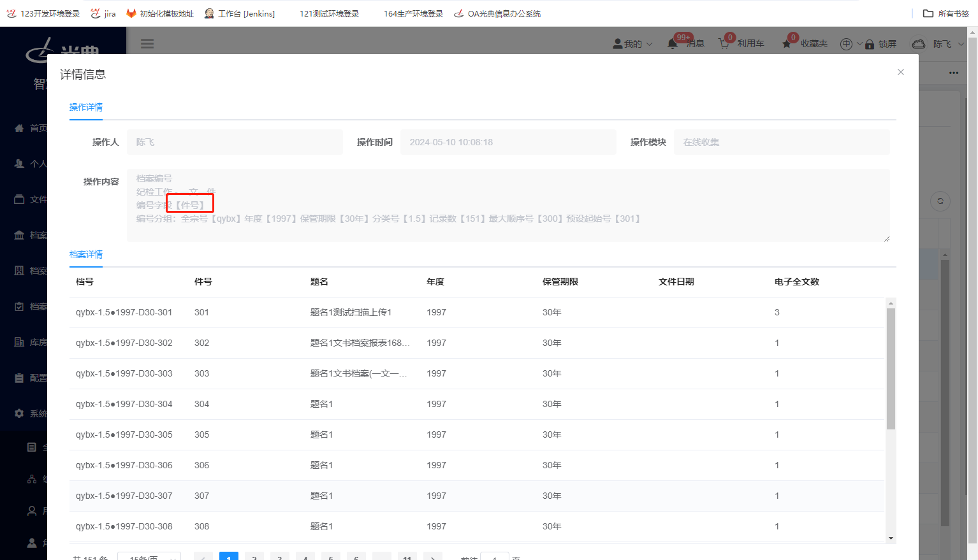
Task: Click title starting 题名1文书档案报表168
Action: [x=360, y=343]
